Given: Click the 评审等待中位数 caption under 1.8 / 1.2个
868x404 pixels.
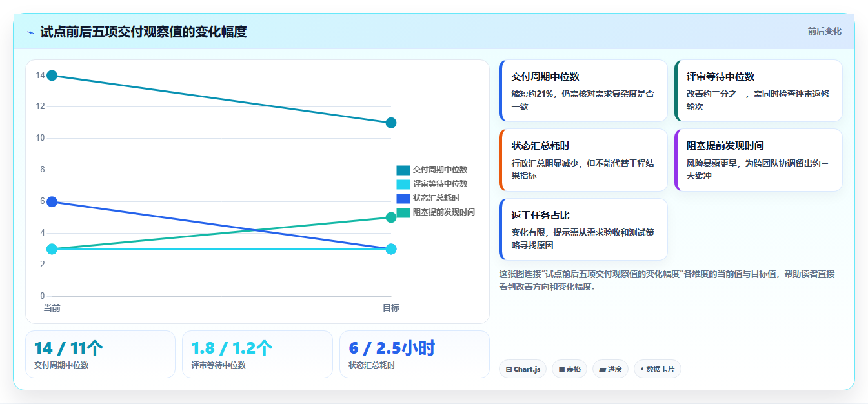Looking at the screenshot, I should pos(218,365).
